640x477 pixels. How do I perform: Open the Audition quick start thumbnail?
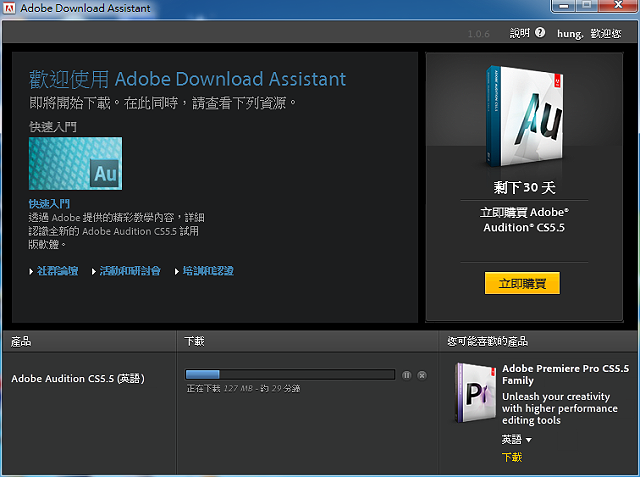[76, 163]
